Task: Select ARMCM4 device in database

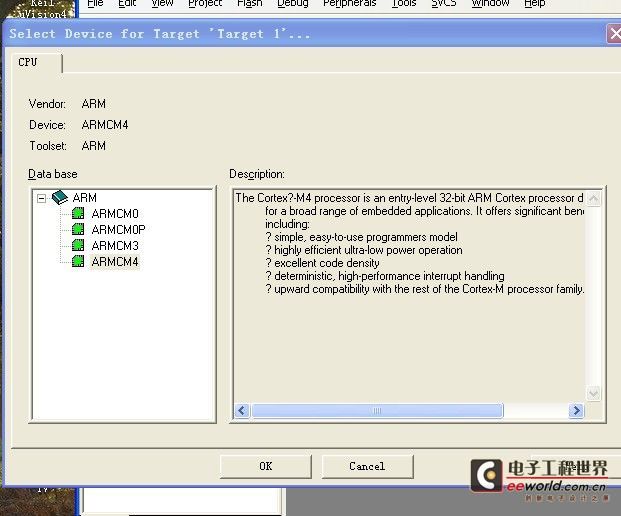Action: coord(115,262)
